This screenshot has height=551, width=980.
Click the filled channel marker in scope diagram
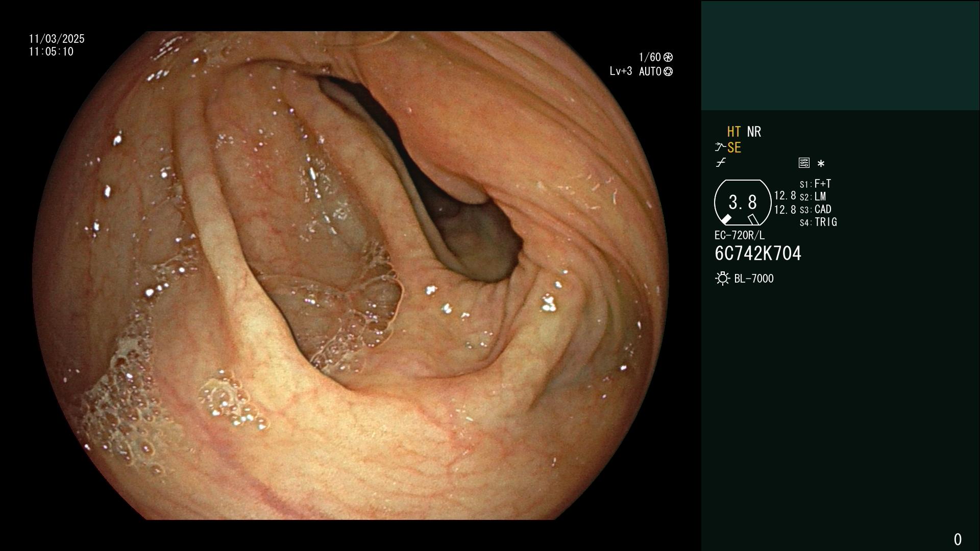[726, 219]
